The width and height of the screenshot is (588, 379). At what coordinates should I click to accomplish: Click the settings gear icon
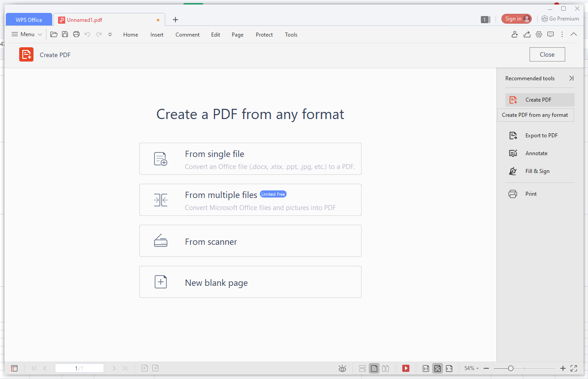[539, 34]
